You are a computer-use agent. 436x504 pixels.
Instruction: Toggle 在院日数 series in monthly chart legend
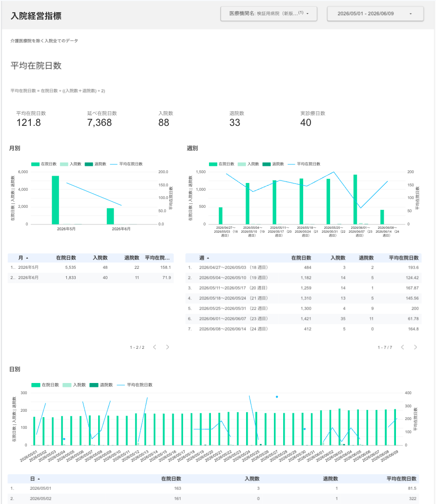pyautogui.click(x=44, y=164)
